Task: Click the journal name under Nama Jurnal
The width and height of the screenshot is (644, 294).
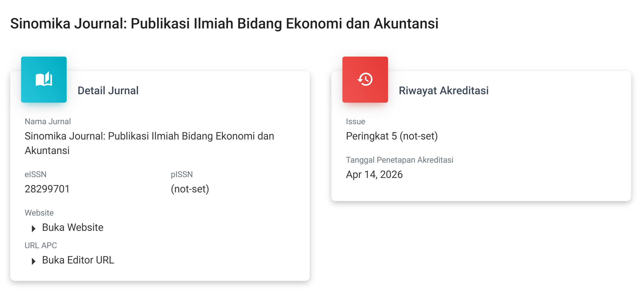Action: tap(149, 143)
